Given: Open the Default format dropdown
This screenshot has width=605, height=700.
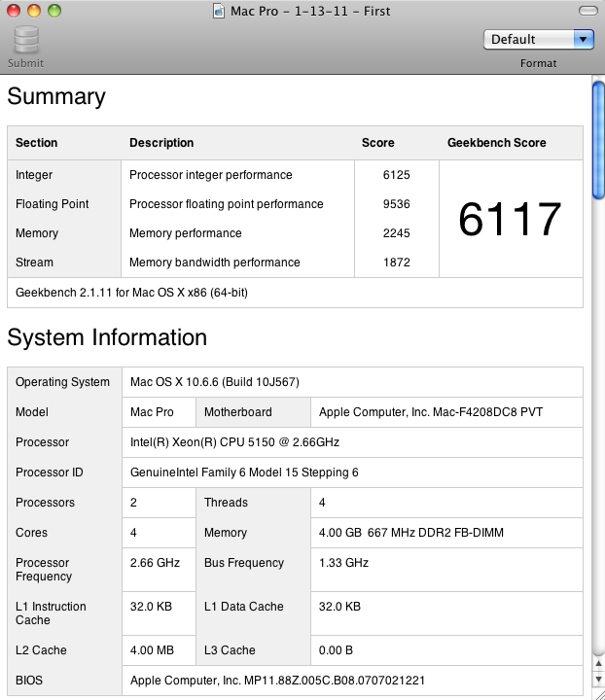Looking at the screenshot, I should 539,39.
